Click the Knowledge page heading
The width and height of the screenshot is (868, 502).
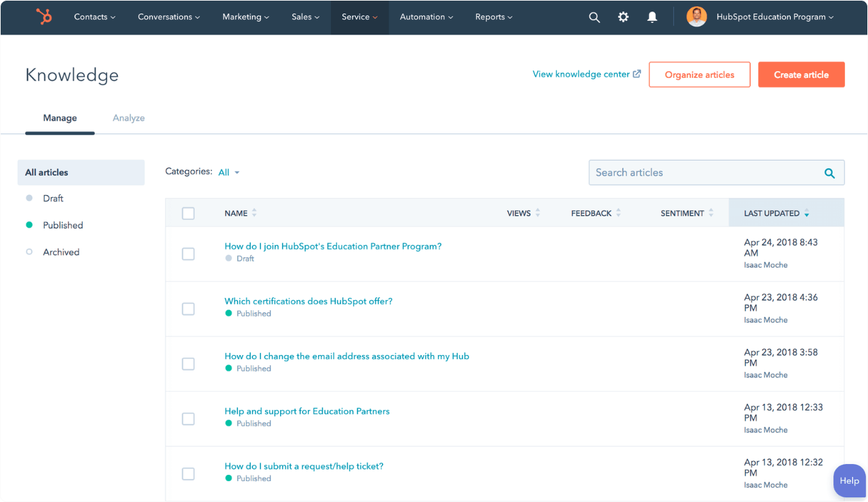pyautogui.click(x=72, y=75)
